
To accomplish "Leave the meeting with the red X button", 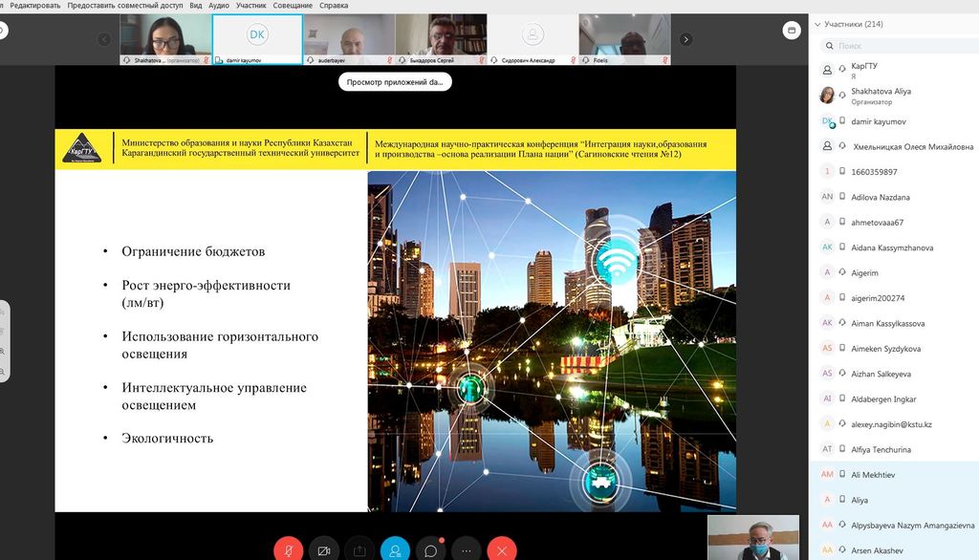I will [x=502, y=550].
